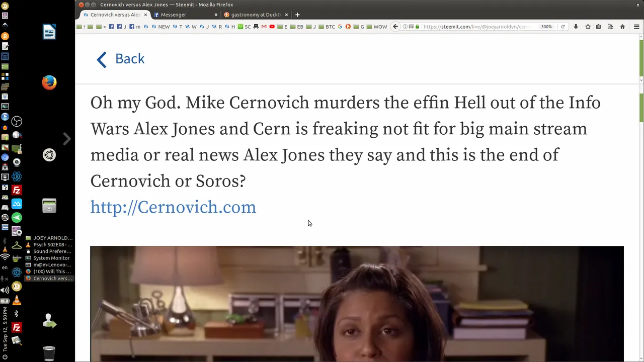Image resolution: width=644 pixels, height=362 pixels.
Task: Open the file archive drawer icon
Action: point(49,206)
